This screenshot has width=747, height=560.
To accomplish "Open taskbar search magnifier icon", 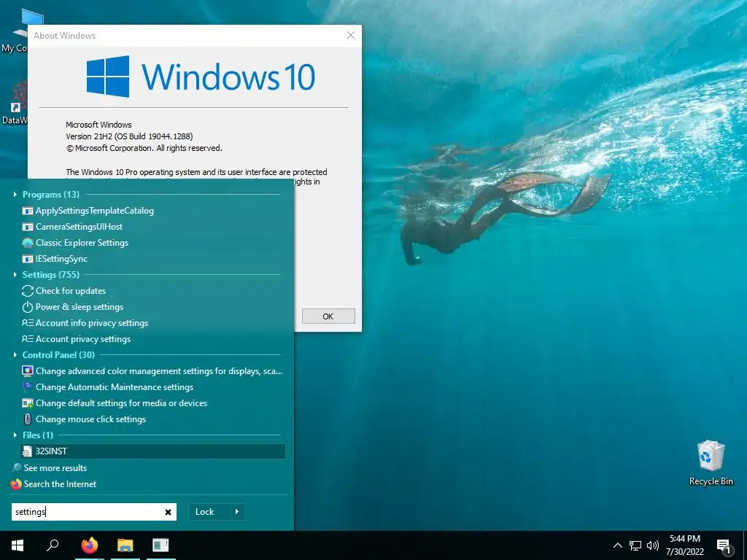I will [x=53, y=545].
